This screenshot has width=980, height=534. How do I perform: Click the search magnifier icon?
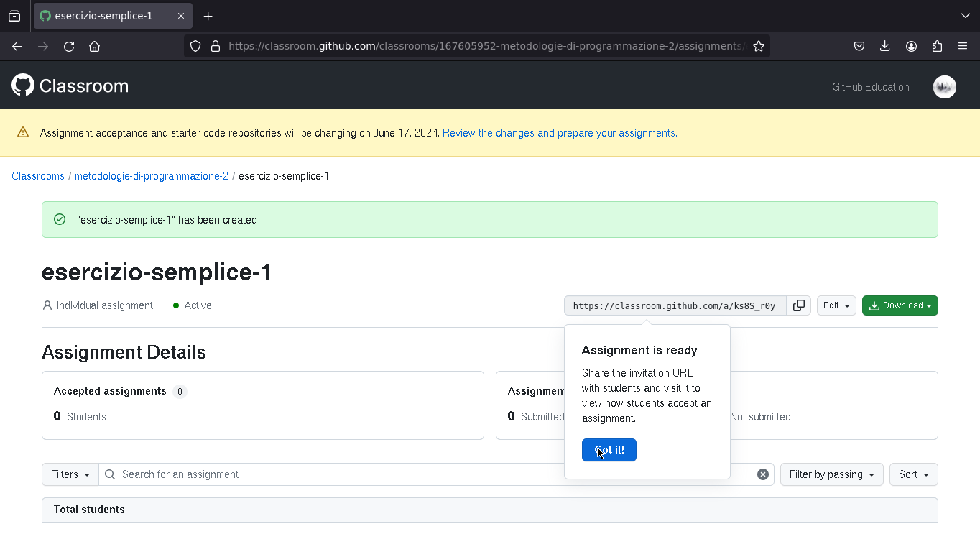pyautogui.click(x=110, y=474)
